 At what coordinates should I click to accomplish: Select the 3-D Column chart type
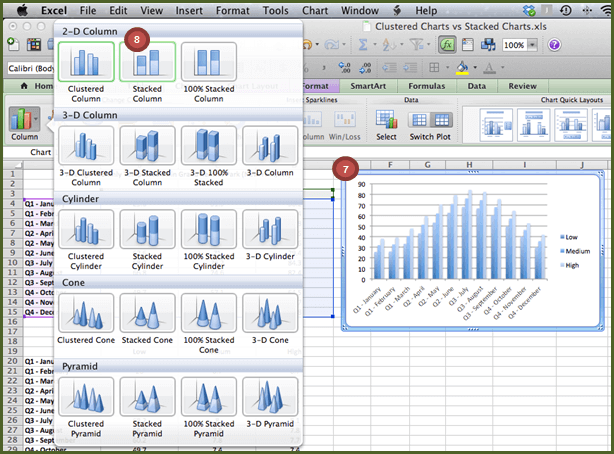click(x=270, y=145)
